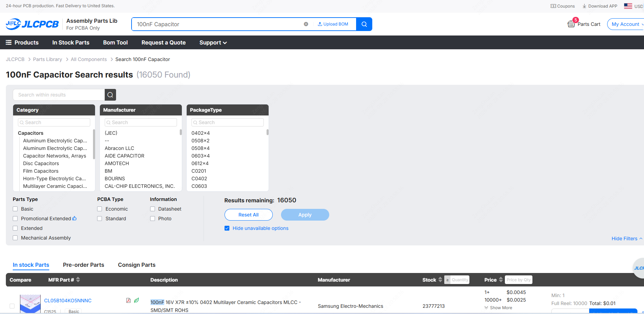The image size is (644, 314).
Task: Check the Standard PCBA type box
Action: [x=100, y=219]
